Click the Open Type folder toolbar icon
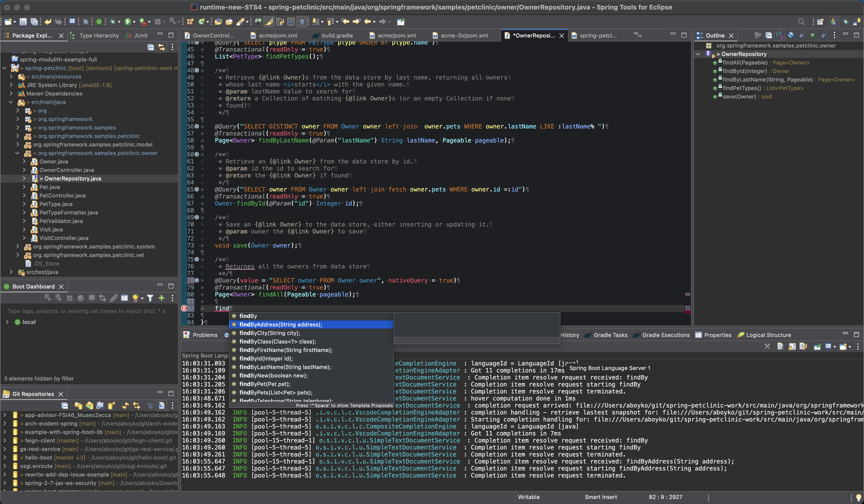864x504 pixels. [218, 21]
